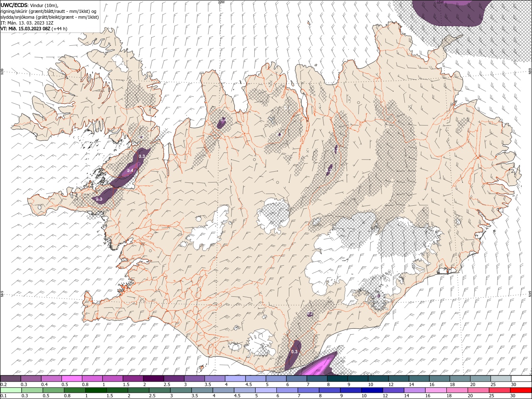Click the '20W' longitude label at top

(221, 2)
